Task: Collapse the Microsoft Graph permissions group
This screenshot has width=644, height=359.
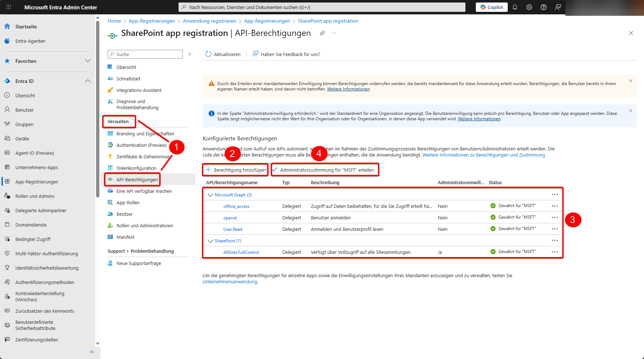Action: pyautogui.click(x=210, y=195)
